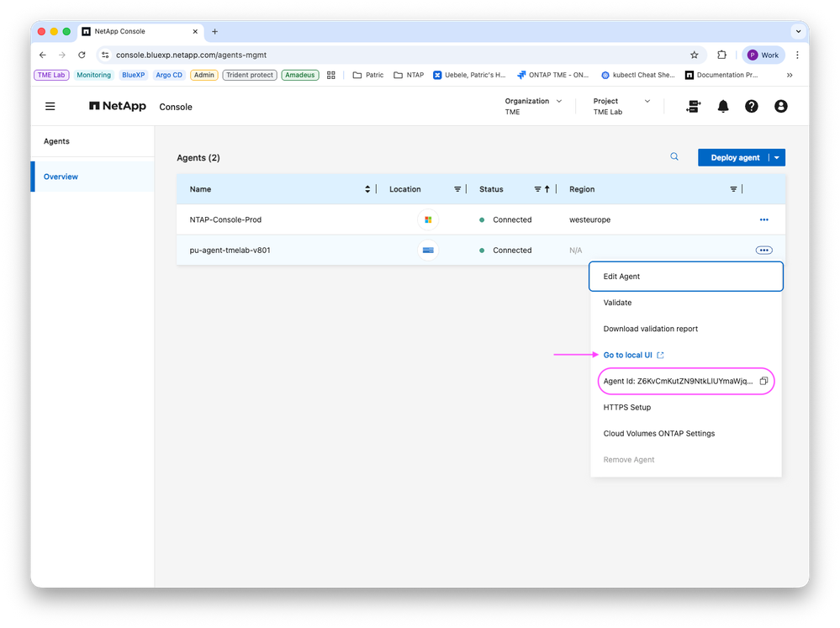Show more bookmarks chevron
Viewport: 840px width, 628px height.
[789, 75]
